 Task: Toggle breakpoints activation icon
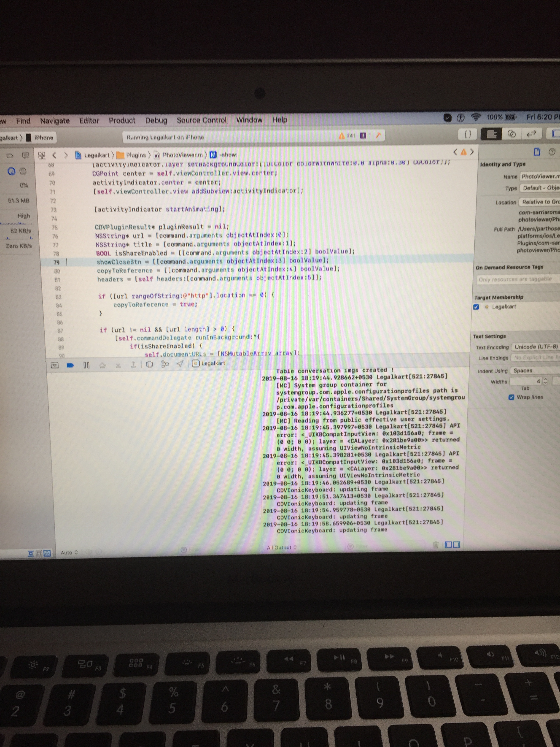tap(70, 365)
